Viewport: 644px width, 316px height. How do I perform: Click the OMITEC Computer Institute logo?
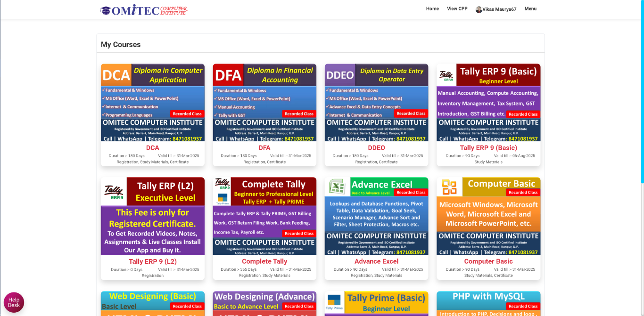(x=144, y=10)
